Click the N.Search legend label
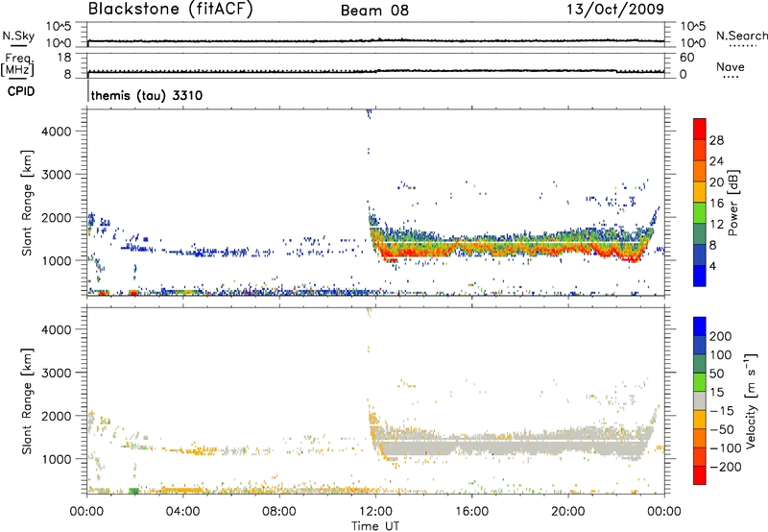Image resolution: width=768 pixels, height=532 pixels. 742,36
